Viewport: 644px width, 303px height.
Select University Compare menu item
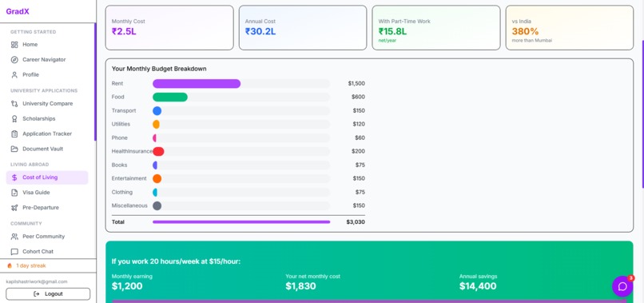(x=47, y=104)
